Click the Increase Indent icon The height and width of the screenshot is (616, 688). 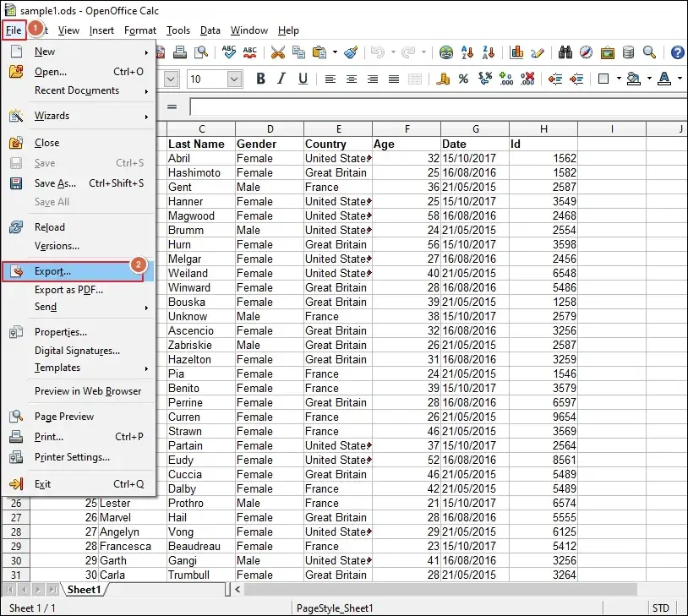tap(576, 79)
